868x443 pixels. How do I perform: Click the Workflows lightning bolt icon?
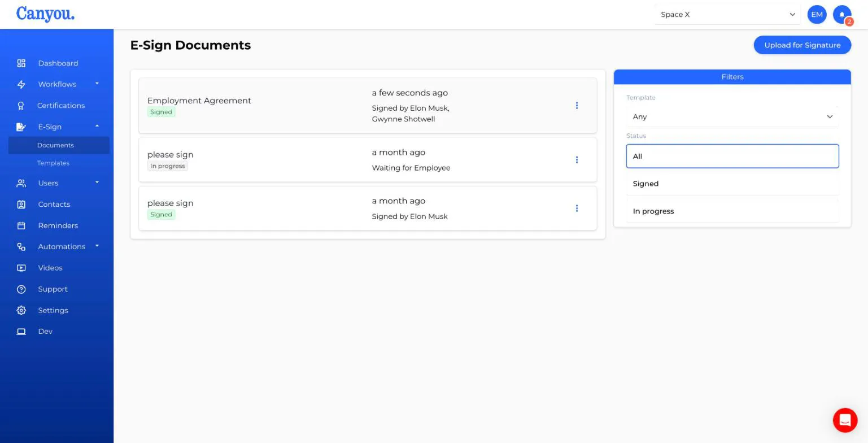(x=21, y=84)
